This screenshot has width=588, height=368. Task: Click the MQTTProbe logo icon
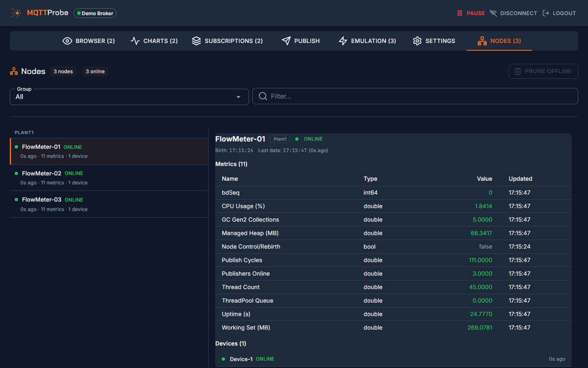16,13
